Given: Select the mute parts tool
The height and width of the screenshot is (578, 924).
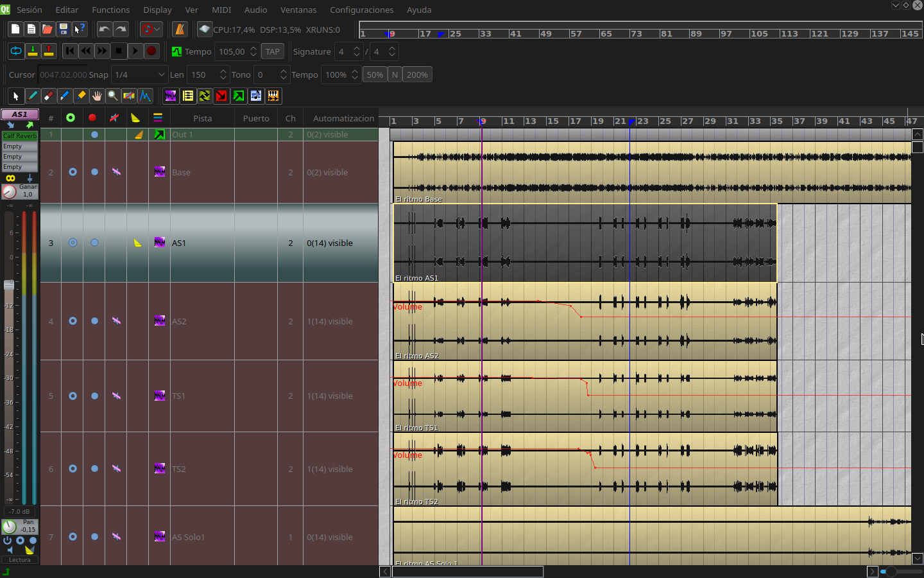Looking at the screenshot, I should [129, 96].
